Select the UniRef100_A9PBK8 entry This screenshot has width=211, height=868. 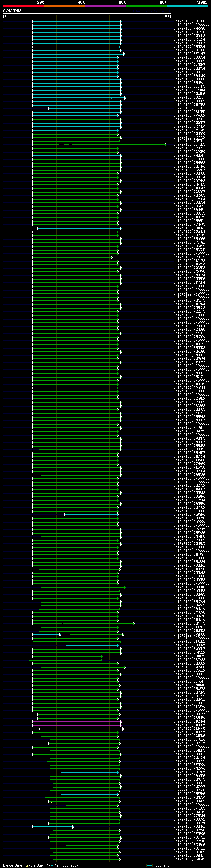(190, 587)
